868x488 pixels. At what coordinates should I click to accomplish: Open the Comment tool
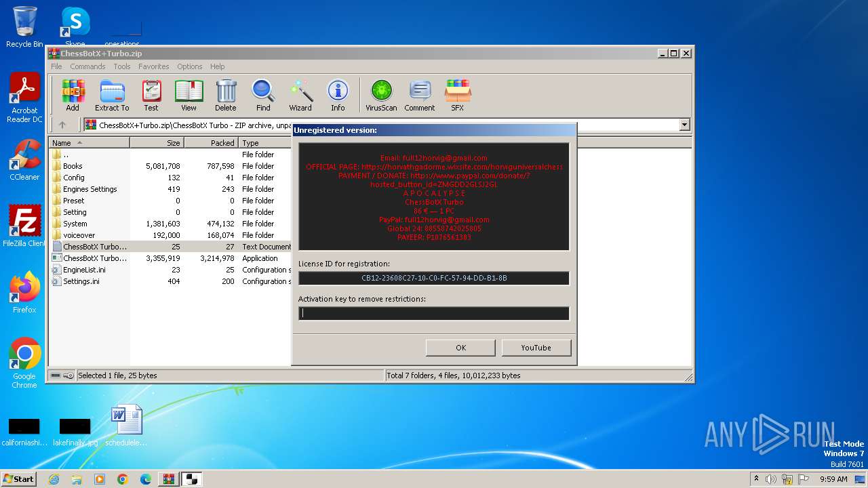(420, 96)
